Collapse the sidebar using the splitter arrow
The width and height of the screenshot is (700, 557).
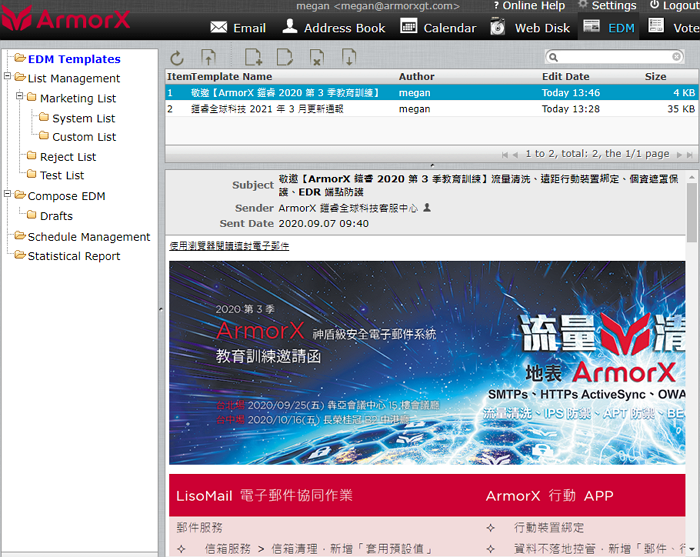click(161, 309)
